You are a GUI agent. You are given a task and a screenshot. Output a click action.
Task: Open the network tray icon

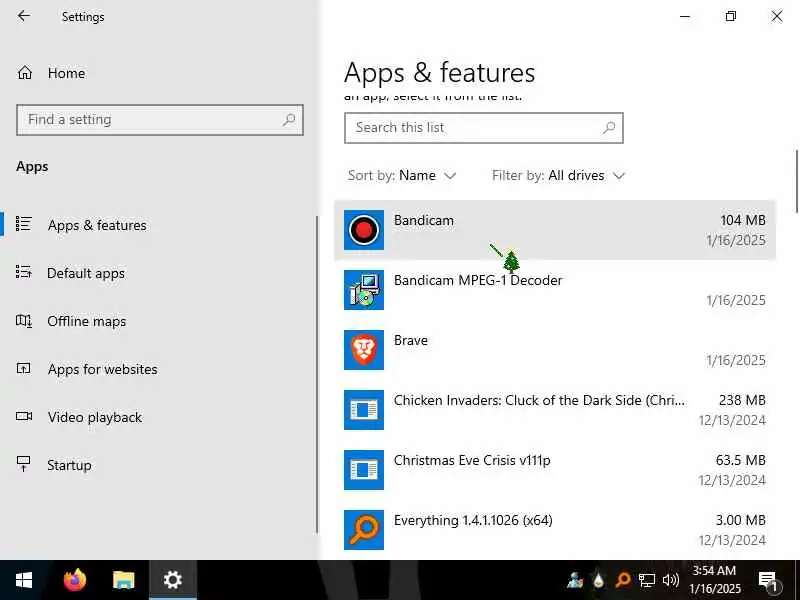click(x=646, y=580)
